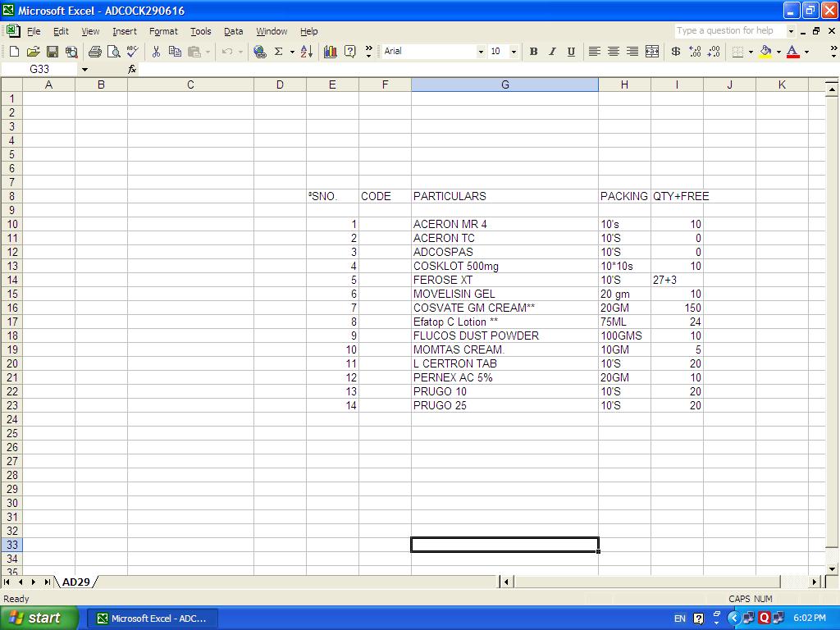
Task: Cut selection with scissors icon
Action: pos(156,52)
